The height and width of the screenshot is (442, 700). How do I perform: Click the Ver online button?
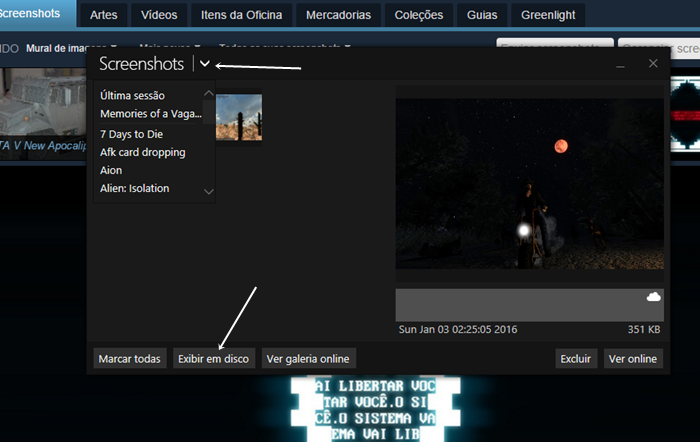[x=633, y=359]
